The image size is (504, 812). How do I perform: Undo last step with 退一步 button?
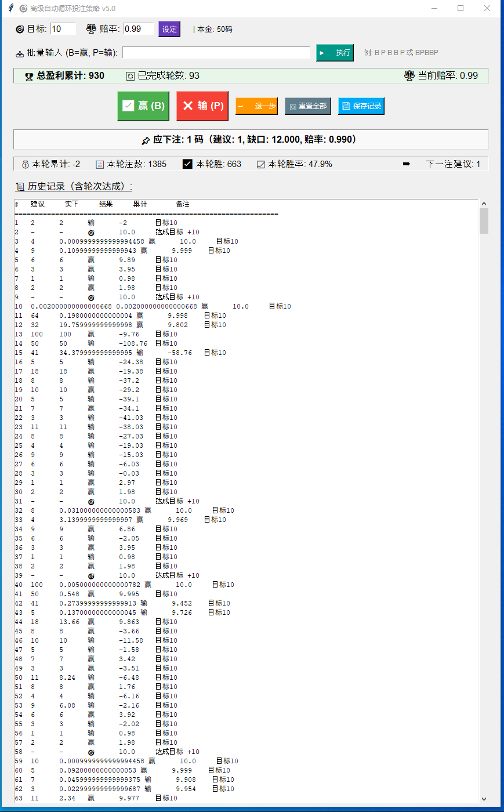[256, 106]
